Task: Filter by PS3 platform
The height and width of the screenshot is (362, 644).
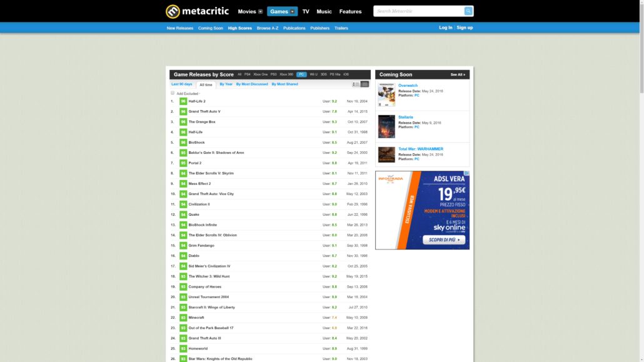Action: pos(273,74)
